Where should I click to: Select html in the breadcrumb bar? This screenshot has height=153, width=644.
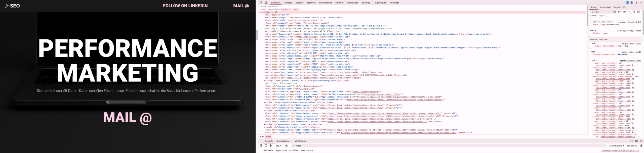coord(262,137)
